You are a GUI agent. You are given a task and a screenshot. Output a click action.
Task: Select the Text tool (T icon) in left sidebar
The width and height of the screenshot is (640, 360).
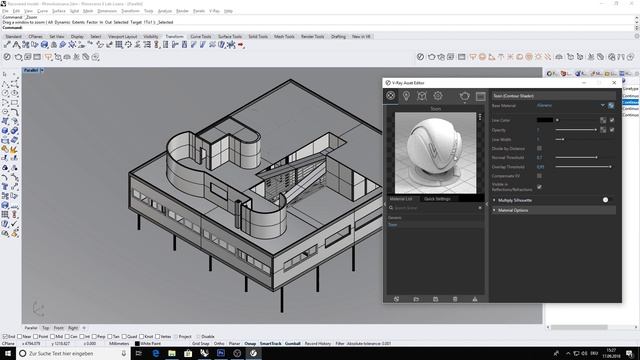point(5,187)
